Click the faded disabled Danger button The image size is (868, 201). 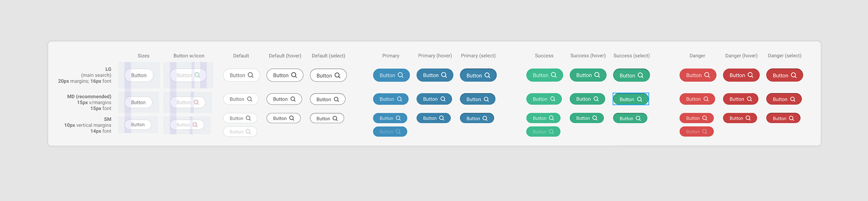(x=696, y=132)
